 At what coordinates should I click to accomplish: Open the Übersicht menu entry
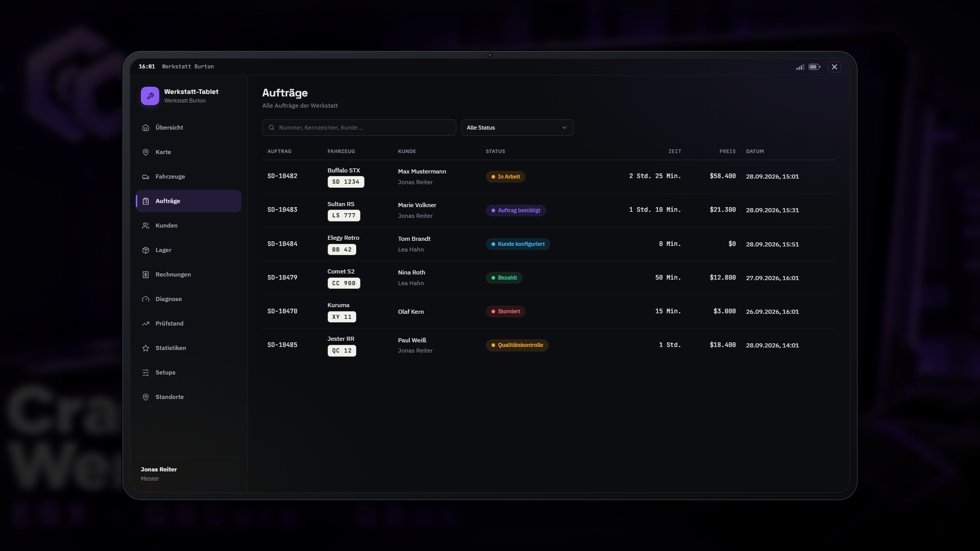(x=188, y=128)
